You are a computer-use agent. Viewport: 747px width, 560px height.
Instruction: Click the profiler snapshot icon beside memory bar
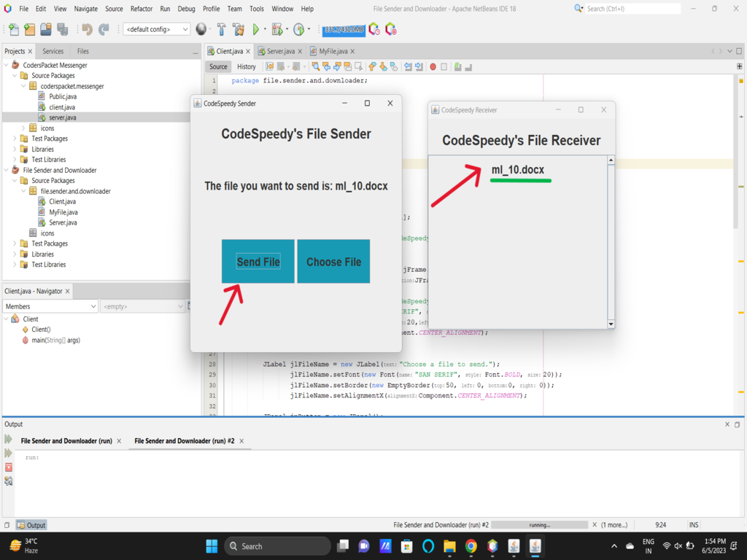pos(374,29)
